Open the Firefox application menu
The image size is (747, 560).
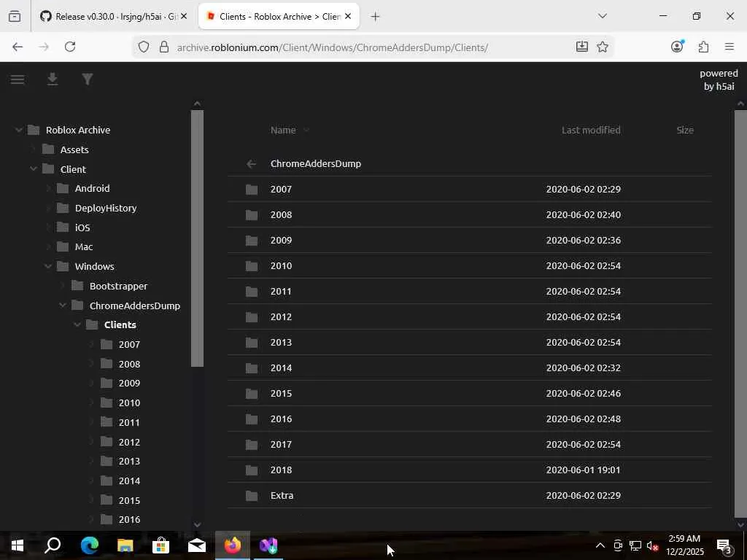(729, 47)
